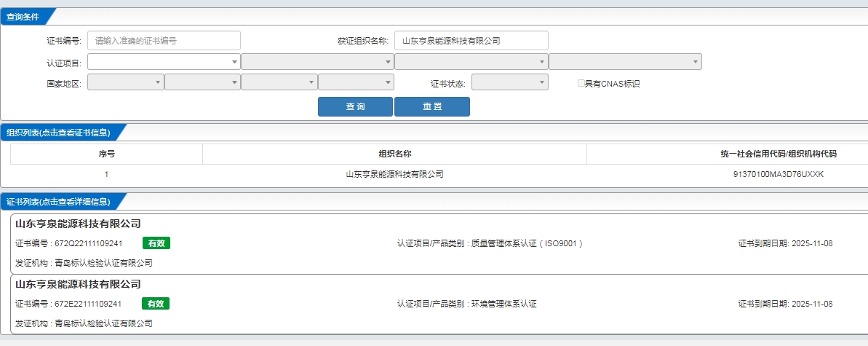This screenshot has width=868, height=346.
Task: Click organization row 山东亨泉能源科技有限公司 in the table
Action: click(394, 174)
